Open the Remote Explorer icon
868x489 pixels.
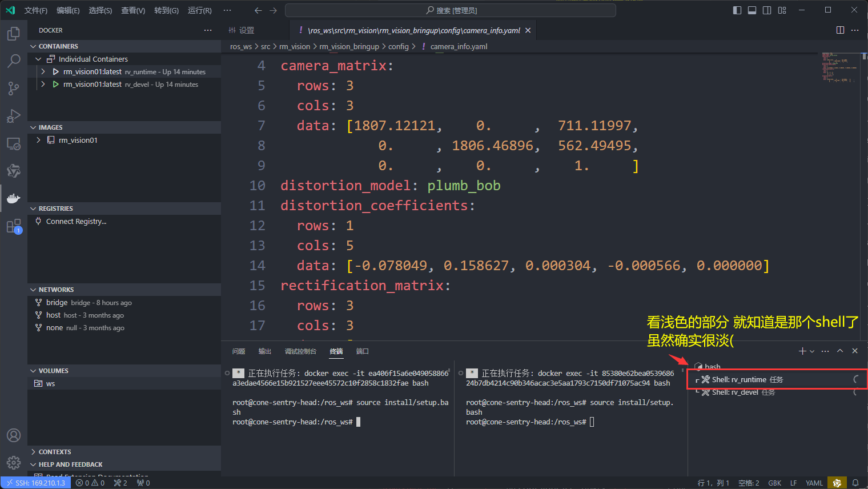pyautogui.click(x=14, y=143)
